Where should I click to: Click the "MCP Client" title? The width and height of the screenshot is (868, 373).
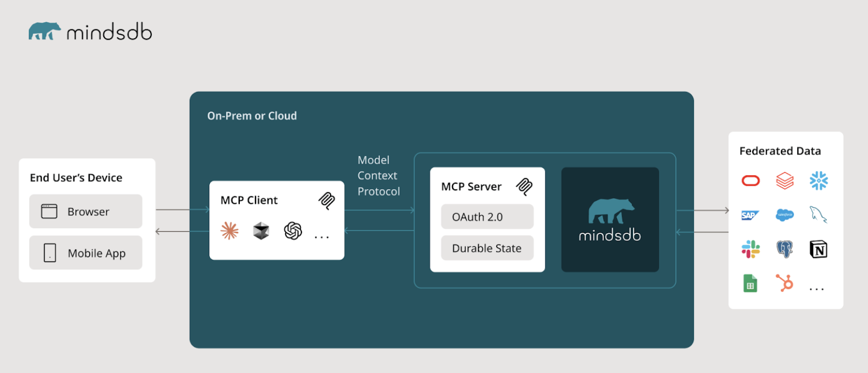pos(249,200)
